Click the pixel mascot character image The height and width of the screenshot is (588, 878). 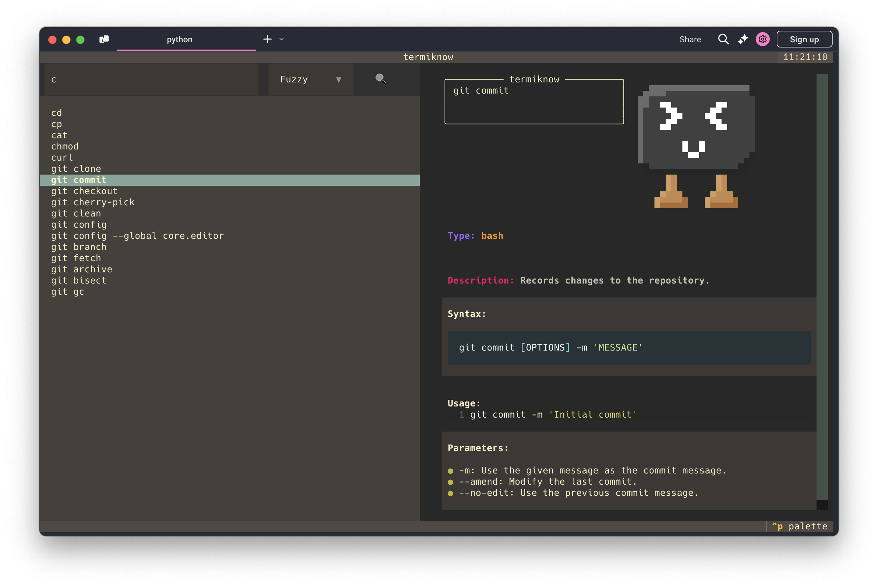click(696, 146)
